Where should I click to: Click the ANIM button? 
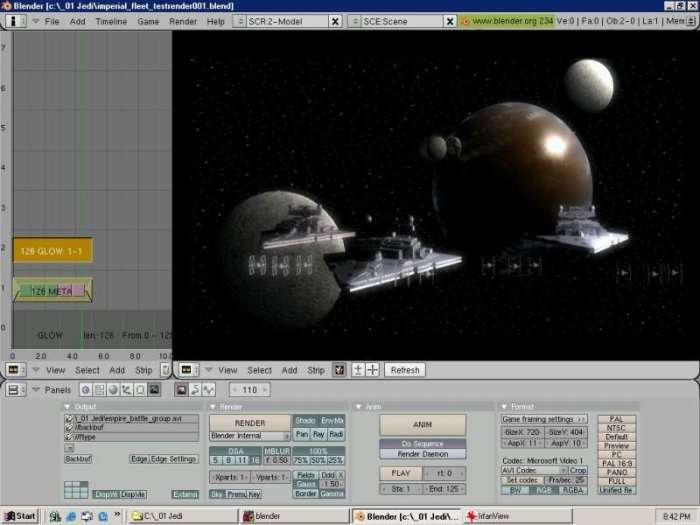click(x=422, y=425)
